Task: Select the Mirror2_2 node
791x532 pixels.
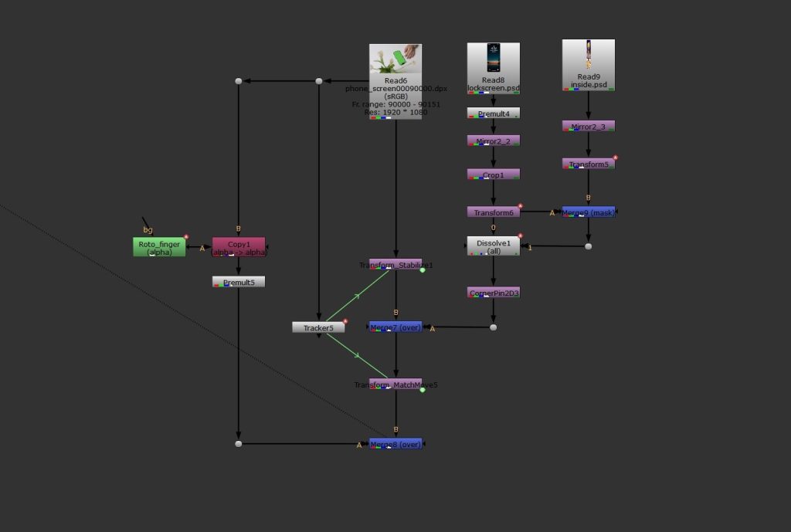Action: coord(494,141)
